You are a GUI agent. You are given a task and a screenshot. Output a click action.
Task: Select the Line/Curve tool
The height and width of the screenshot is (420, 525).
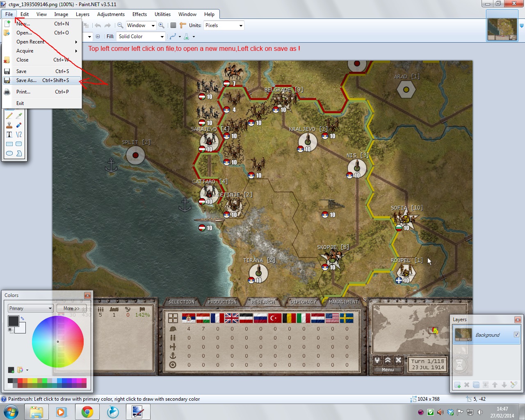[x=19, y=135]
